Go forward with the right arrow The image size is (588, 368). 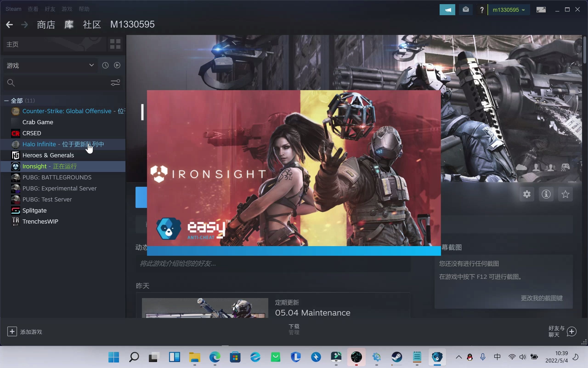[25, 25]
